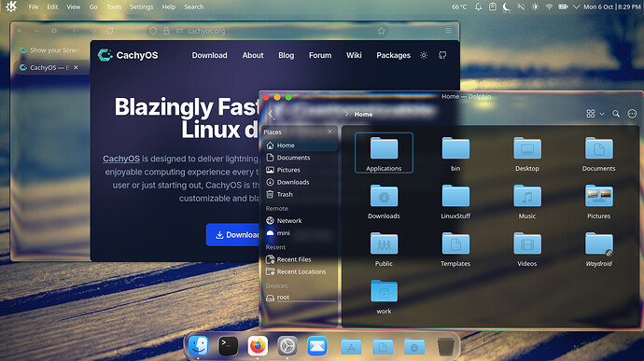
Task: Open the browser hamburger menu
Action: coord(448,31)
